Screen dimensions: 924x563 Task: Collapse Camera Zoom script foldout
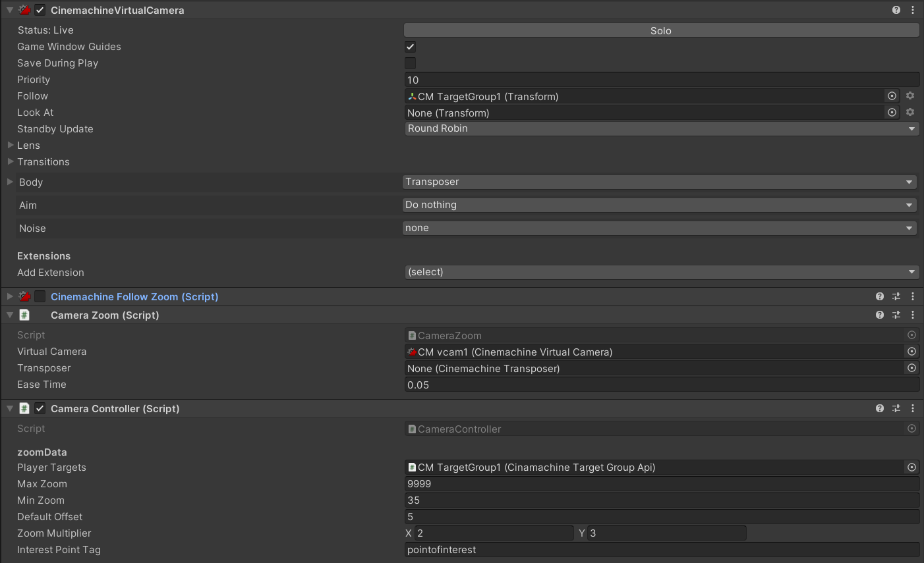pos(10,315)
